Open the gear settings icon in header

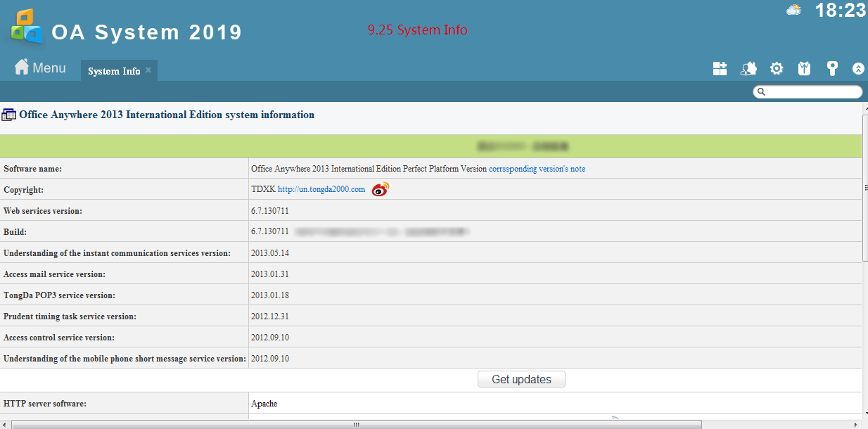point(777,68)
